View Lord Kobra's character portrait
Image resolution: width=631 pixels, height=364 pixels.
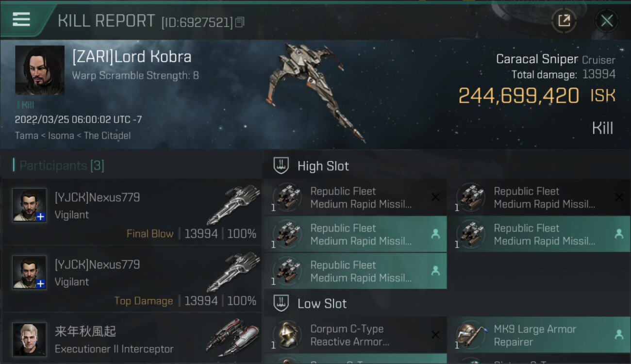(40, 70)
